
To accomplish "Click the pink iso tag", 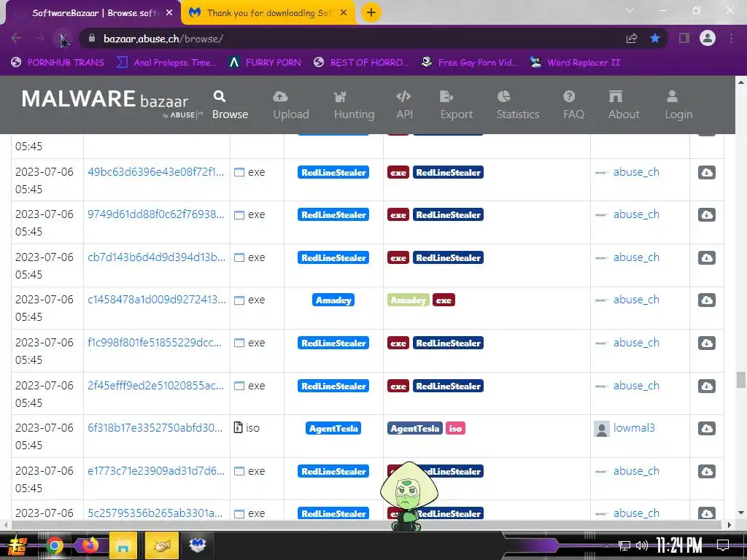I will [455, 428].
